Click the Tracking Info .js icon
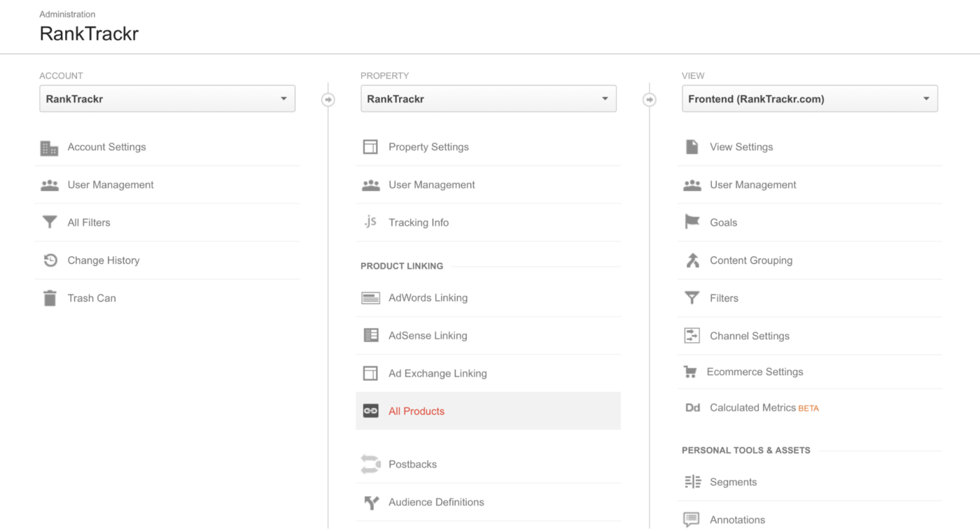This screenshot has height=529, width=980. point(370,222)
